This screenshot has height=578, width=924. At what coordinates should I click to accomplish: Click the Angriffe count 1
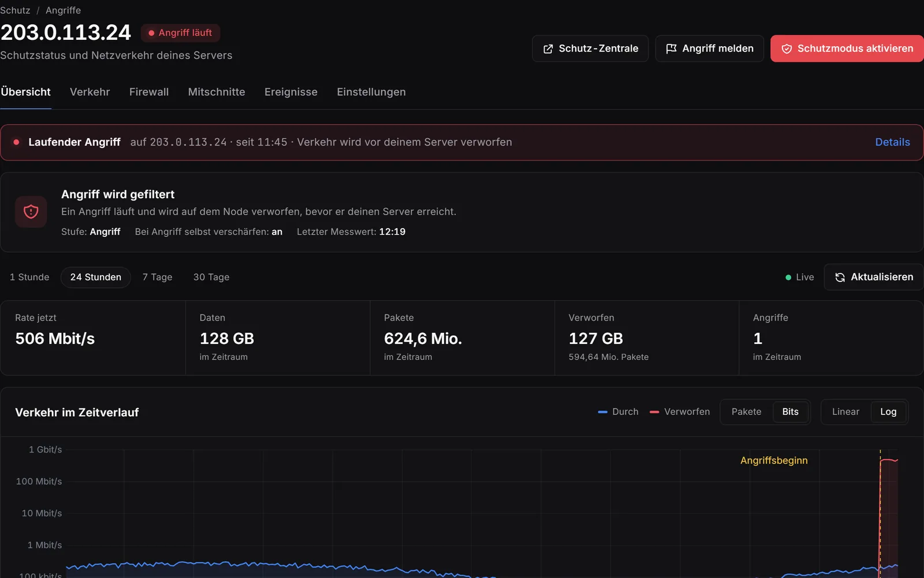pos(758,339)
